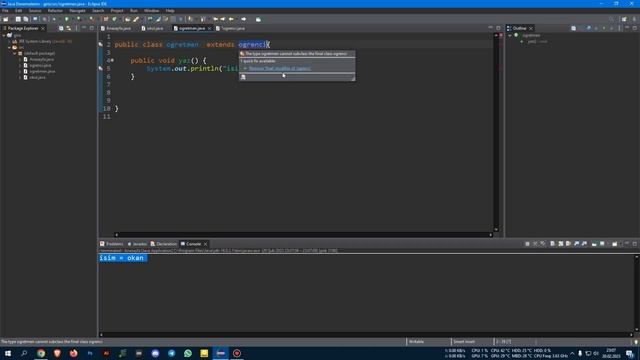
Task: Switch to the second editor tab
Action: [x=152, y=28]
